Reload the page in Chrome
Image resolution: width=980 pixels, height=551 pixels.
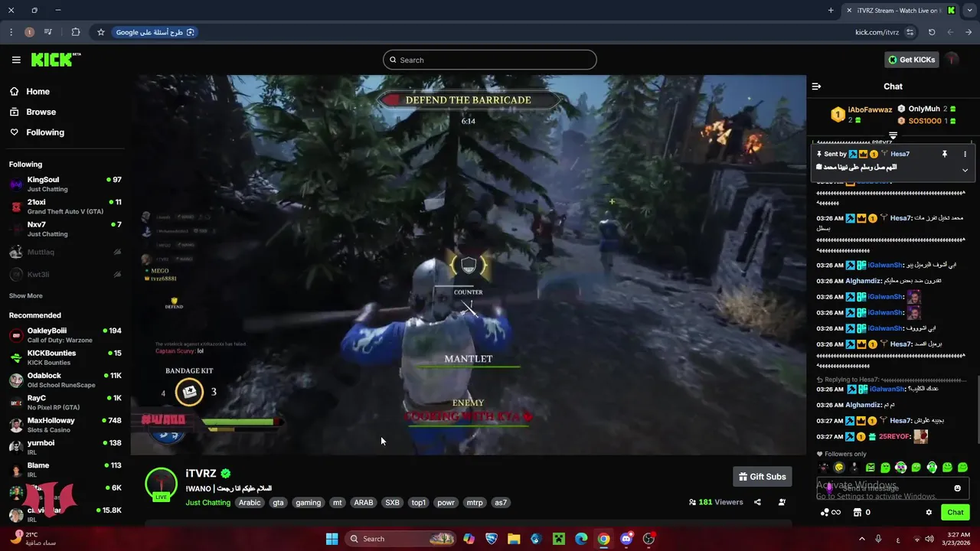(932, 32)
